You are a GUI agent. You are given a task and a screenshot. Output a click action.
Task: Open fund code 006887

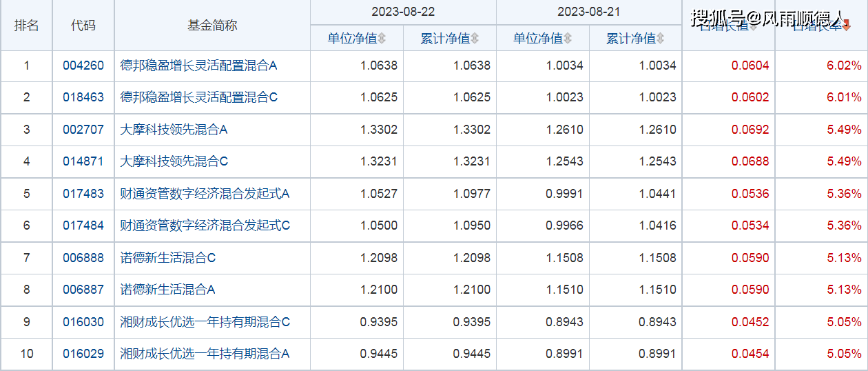(83, 290)
